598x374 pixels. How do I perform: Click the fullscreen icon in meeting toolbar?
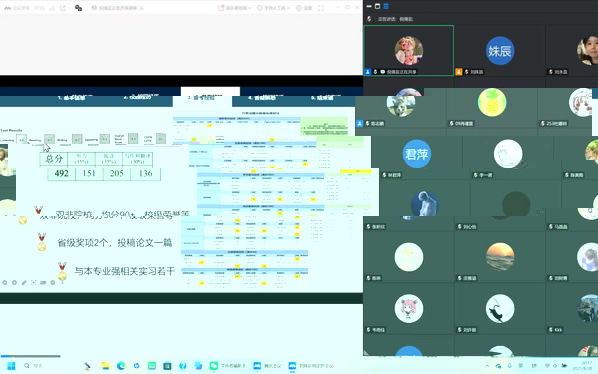(x=321, y=8)
